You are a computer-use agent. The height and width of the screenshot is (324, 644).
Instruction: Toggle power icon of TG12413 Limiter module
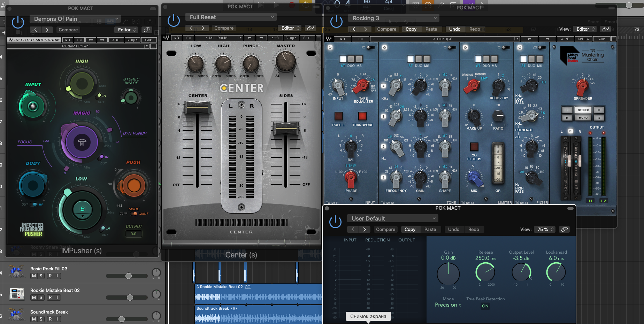tap(465, 47)
